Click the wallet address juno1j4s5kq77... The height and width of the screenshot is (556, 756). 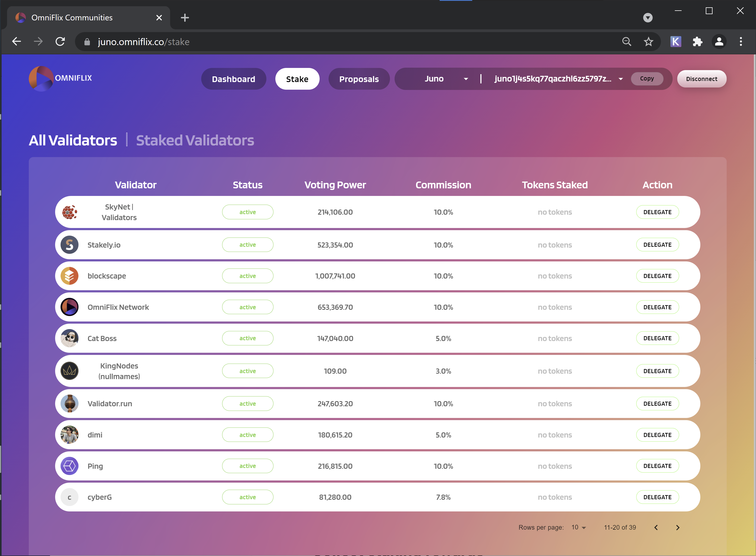pyautogui.click(x=553, y=79)
